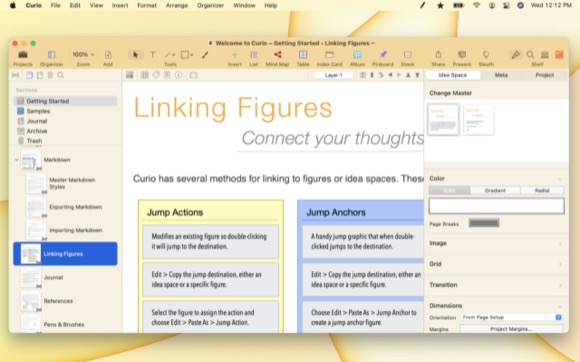Open the Share toolbar icon
580x362 pixels.
438,55
